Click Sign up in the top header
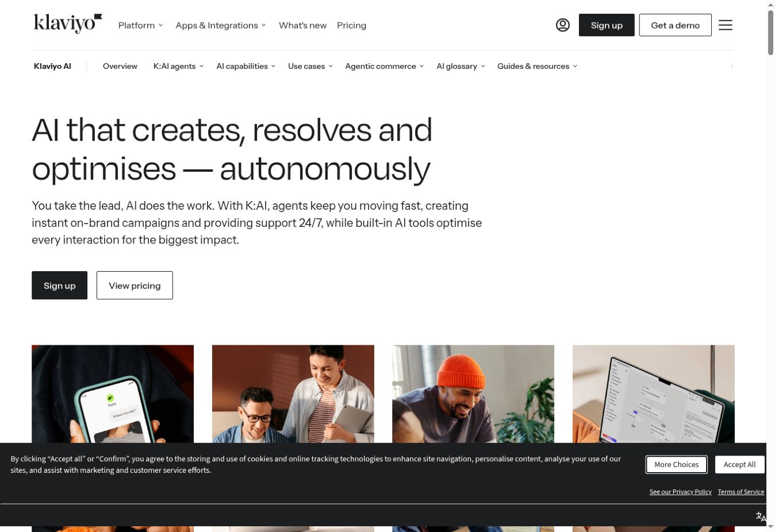 [607, 25]
